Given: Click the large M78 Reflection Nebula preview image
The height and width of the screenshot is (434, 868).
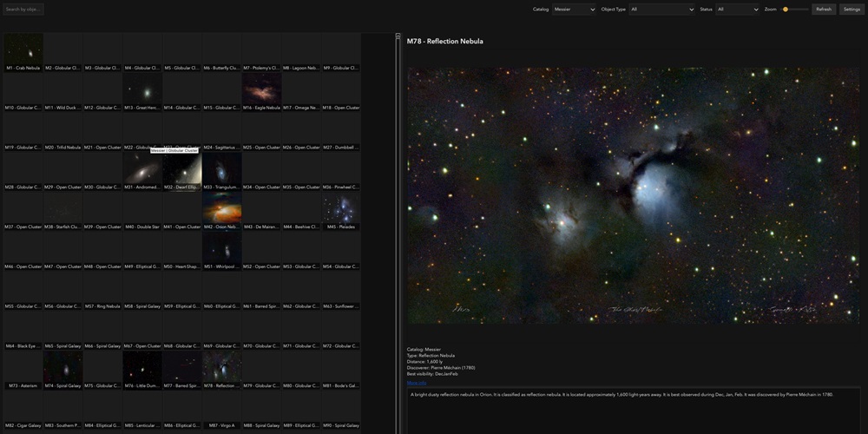Looking at the screenshot, I should [633, 195].
